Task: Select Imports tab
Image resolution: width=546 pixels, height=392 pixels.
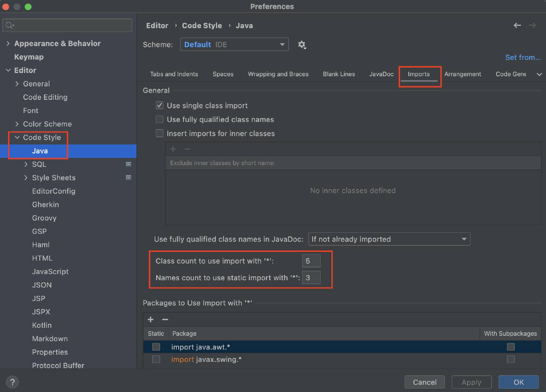Action: [x=419, y=74]
